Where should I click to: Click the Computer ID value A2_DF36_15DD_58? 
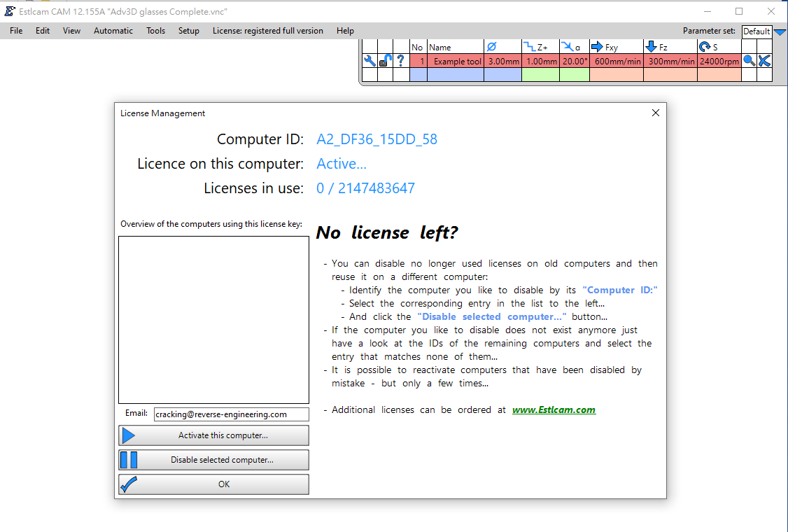click(377, 139)
